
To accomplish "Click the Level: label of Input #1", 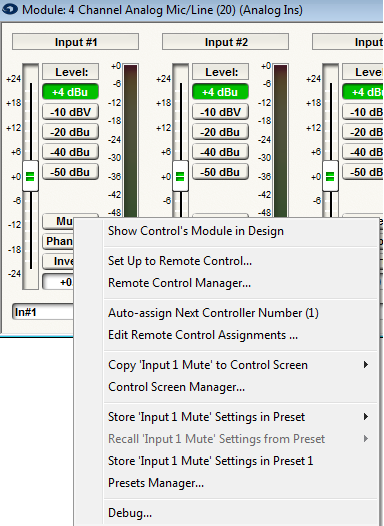I will [70, 72].
